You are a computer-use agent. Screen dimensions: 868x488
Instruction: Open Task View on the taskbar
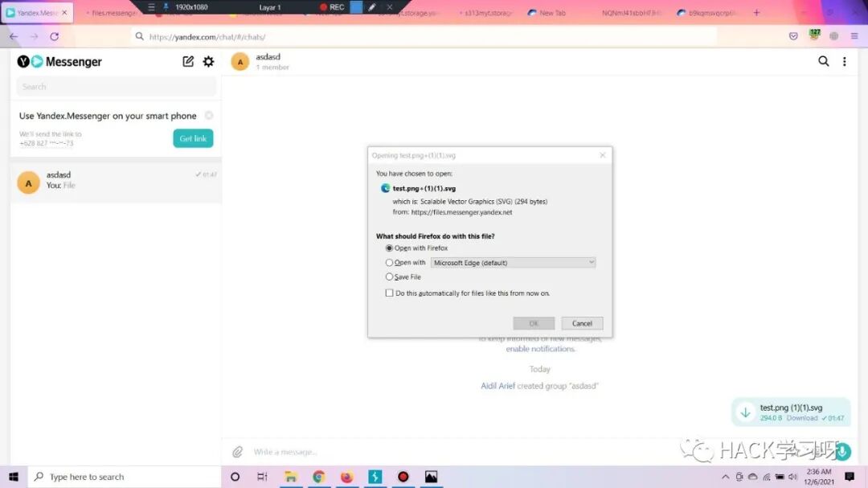coord(262,477)
